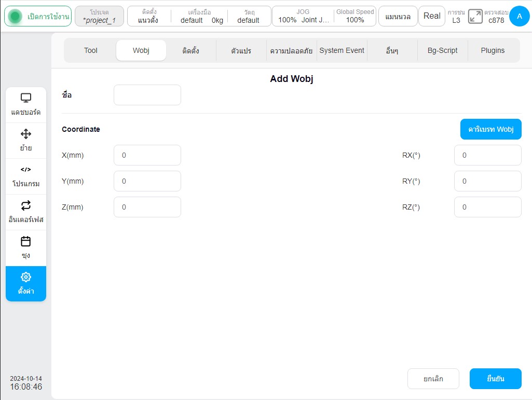This screenshot has width=532, height=400.
Task: Open the อินเตอร์เฟส interface loop icon
Action: [26, 205]
